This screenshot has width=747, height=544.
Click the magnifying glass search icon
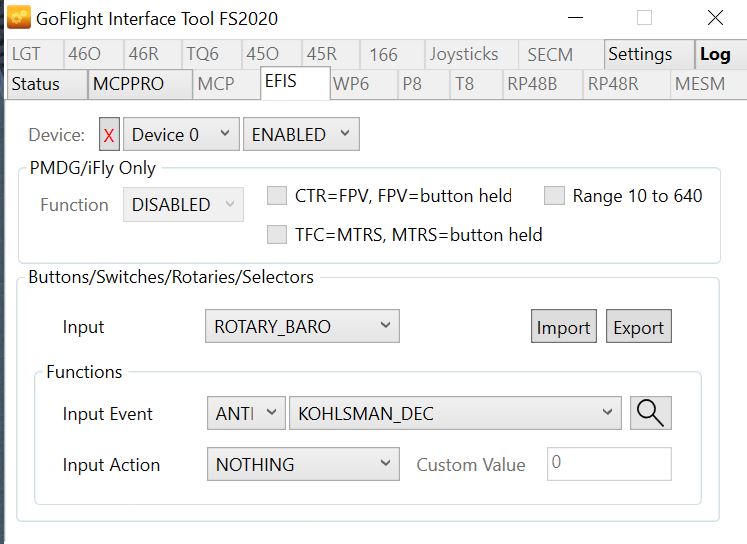click(x=650, y=413)
